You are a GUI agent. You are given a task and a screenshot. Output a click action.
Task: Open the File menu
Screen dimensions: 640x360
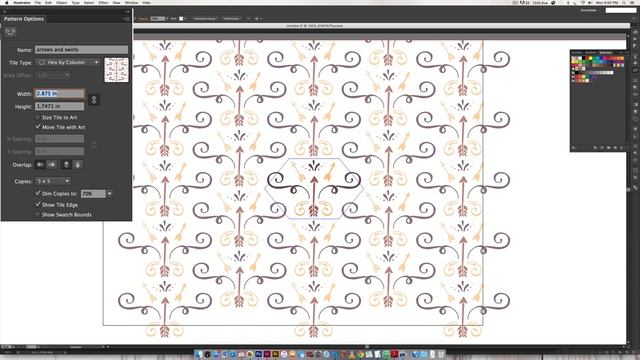(x=38, y=2)
